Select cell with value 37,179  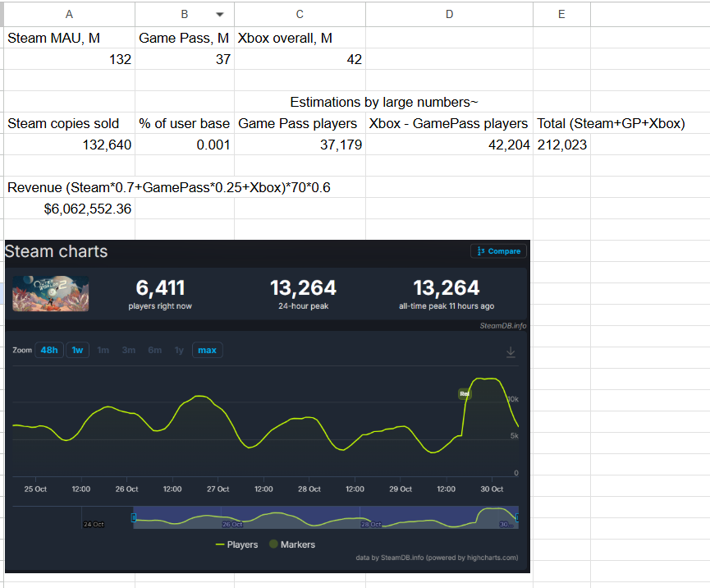[300, 145]
